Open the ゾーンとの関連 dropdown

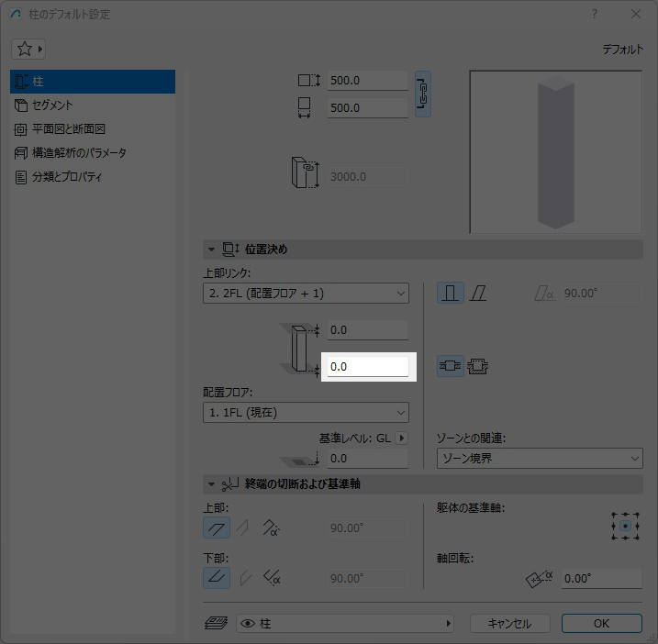(539, 458)
